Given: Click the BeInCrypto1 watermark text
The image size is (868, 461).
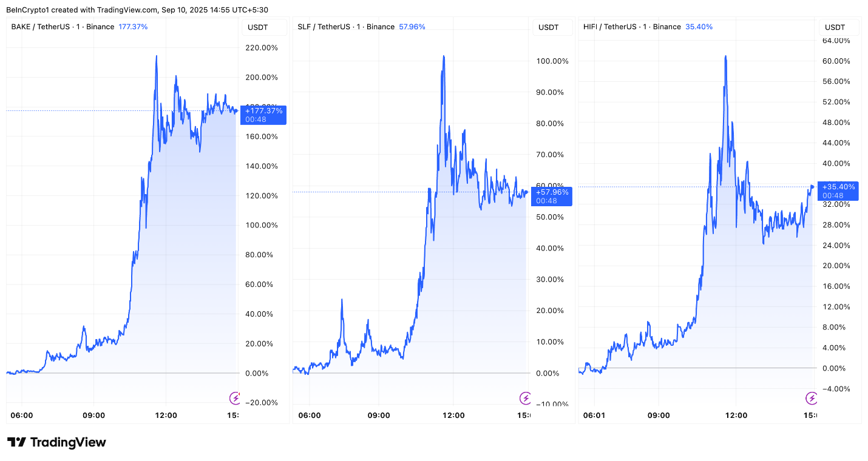Looking at the screenshot, I should click(27, 10).
